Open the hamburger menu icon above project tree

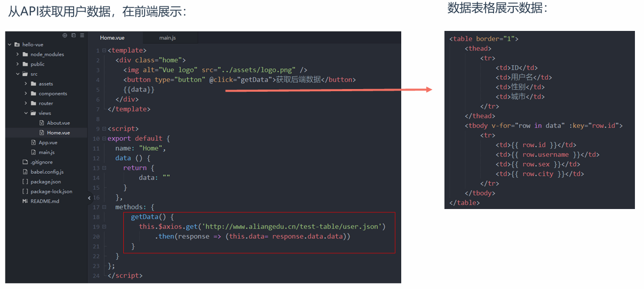(x=82, y=35)
